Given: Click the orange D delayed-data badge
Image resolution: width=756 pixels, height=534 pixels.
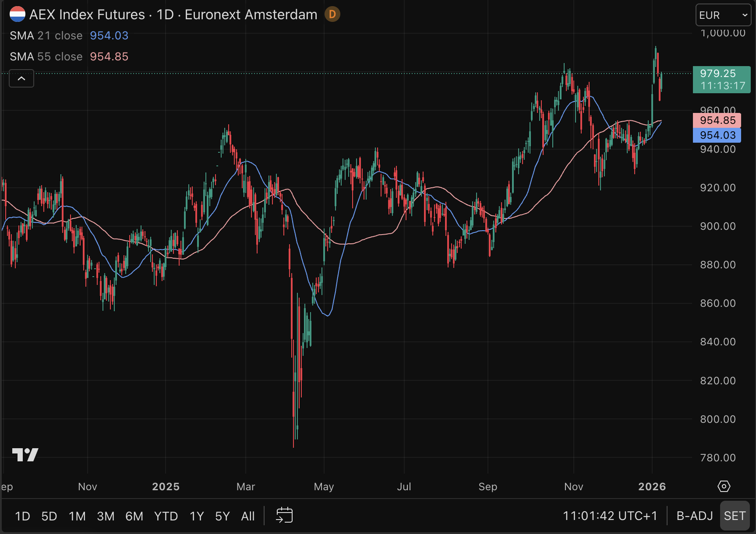Looking at the screenshot, I should pos(332,14).
